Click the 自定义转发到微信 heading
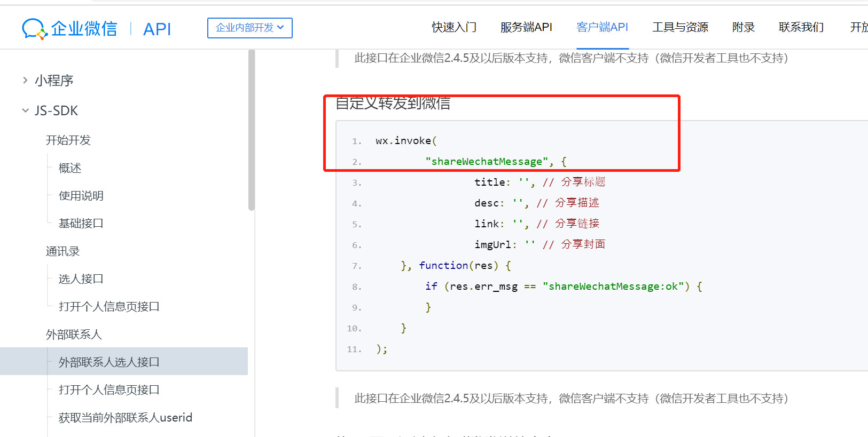The height and width of the screenshot is (437, 868). (x=393, y=103)
